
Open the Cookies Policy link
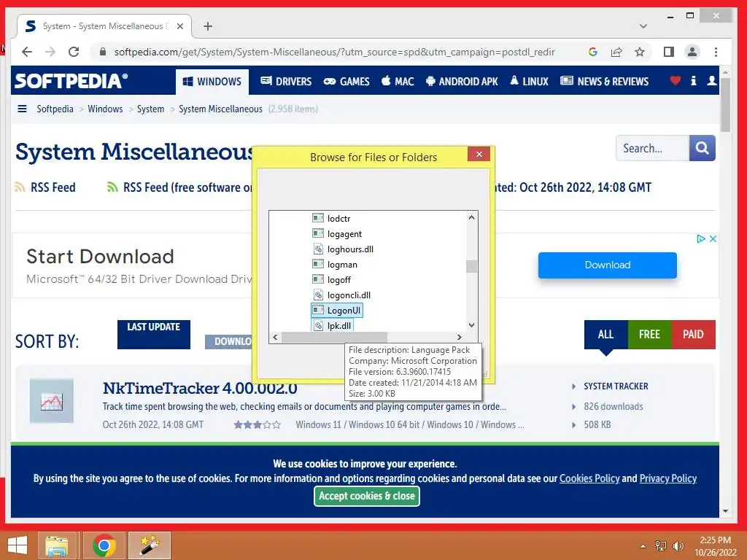coord(589,478)
